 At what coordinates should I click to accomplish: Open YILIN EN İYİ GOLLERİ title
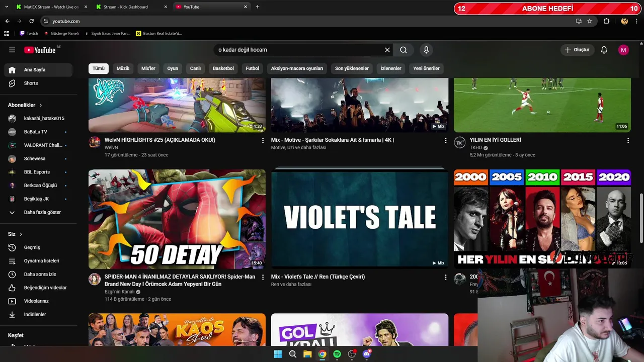pos(496,140)
